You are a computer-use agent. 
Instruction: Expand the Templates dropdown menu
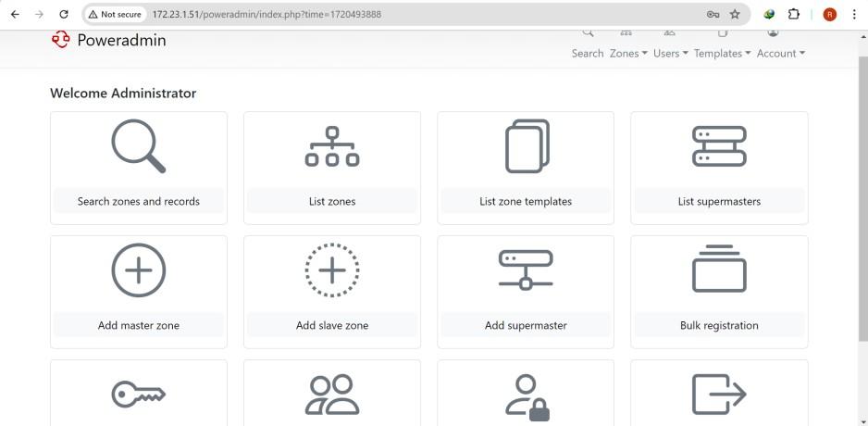click(722, 53)
